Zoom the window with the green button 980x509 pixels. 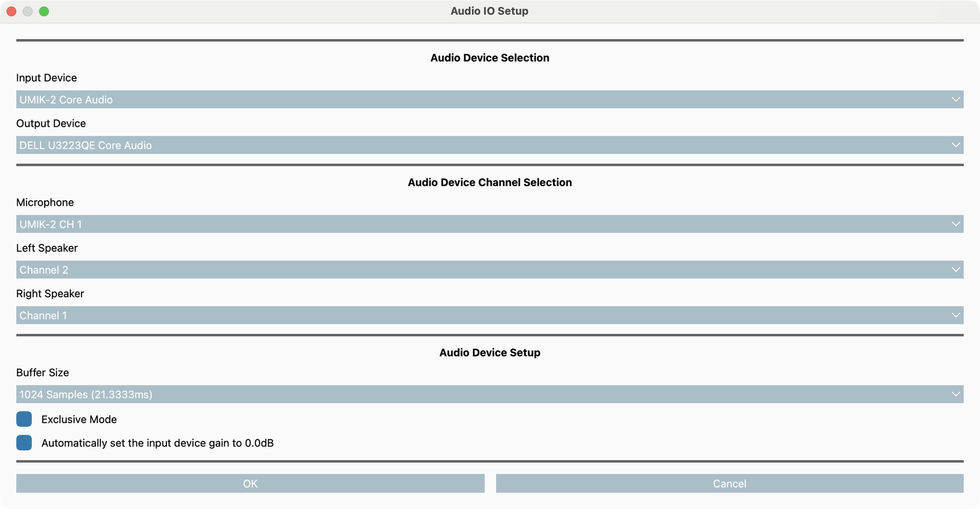coord(44,11)
